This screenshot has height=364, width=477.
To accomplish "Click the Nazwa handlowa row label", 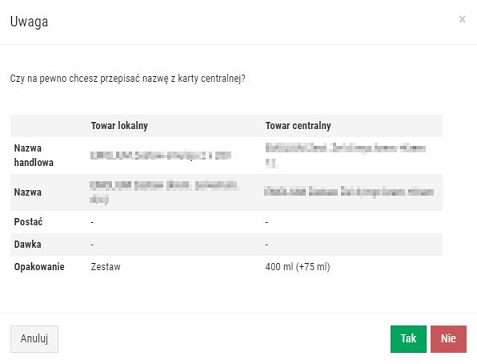I will (x=33, y=155).
